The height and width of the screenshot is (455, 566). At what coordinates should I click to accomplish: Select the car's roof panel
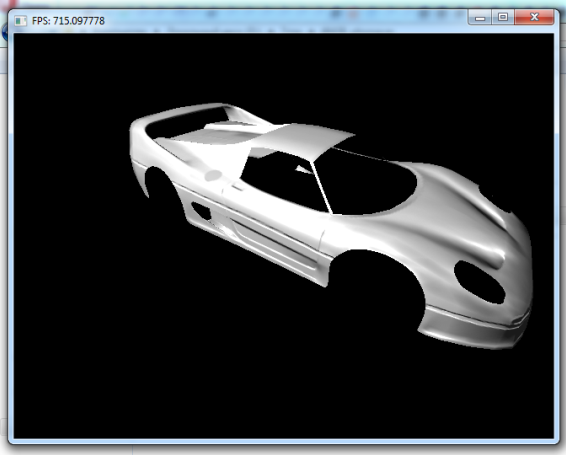[303, 139]
